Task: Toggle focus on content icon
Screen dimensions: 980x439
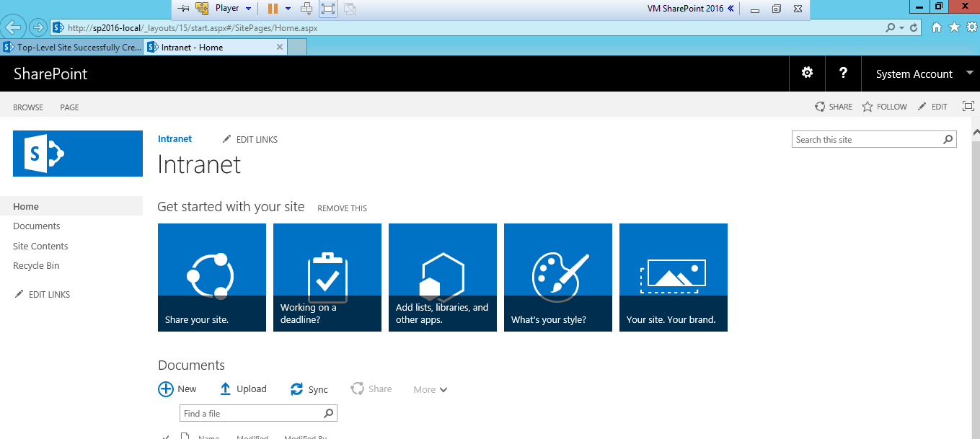Action: (x=968, y=106)
